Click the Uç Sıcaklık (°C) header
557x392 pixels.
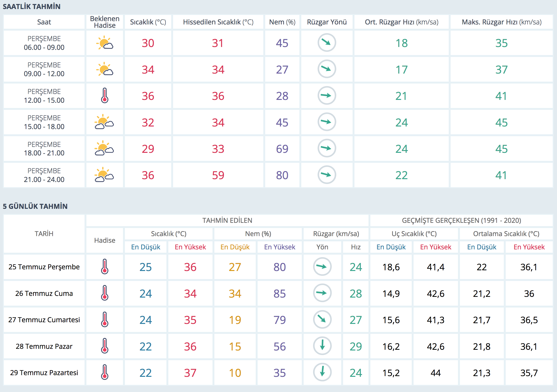tap(414, 234)
